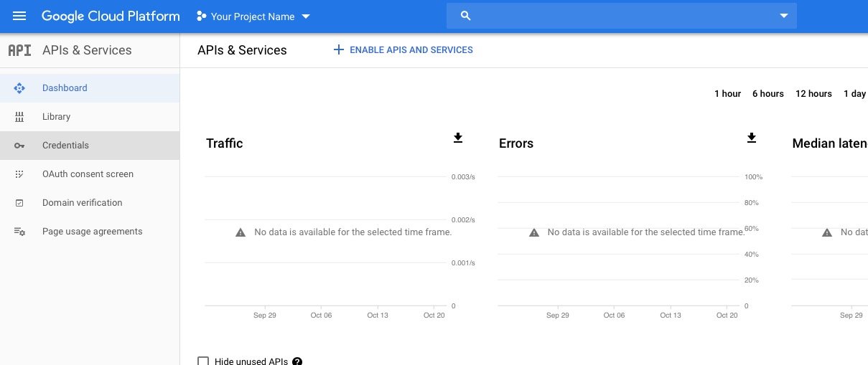Image resolution: width=868 pixels, height=365 pixels.
Task: Select the 6 hours time range
Action: point(768,94)
